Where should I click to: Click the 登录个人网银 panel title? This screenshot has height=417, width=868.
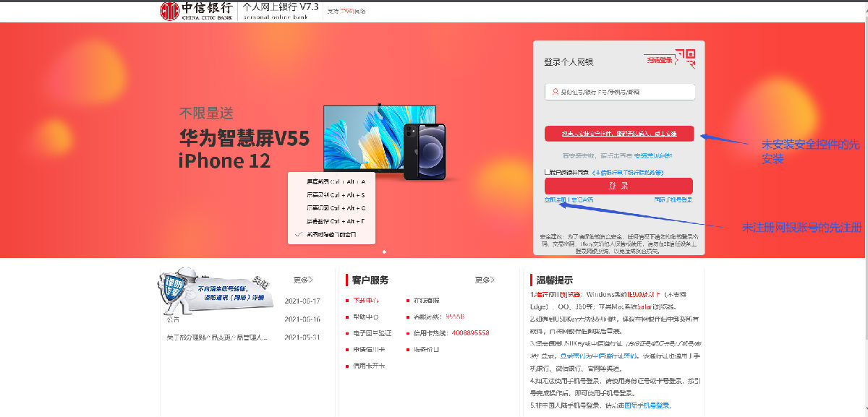pos(569,62)
